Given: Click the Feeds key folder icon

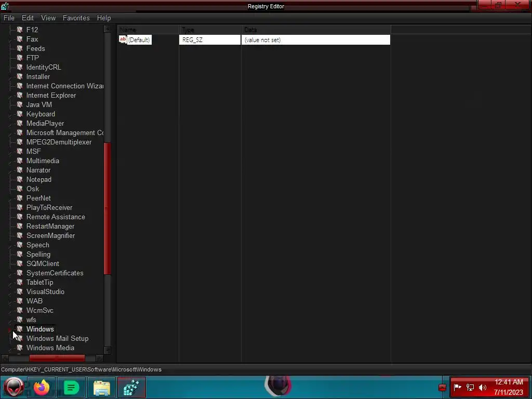Looking at the screenshot, I should [x=20, y=48].
